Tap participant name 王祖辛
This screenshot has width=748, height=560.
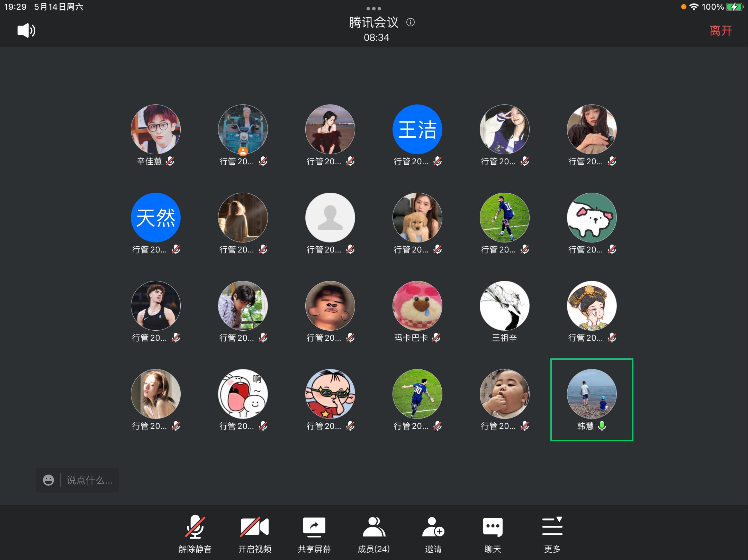[x=504, y=338]
